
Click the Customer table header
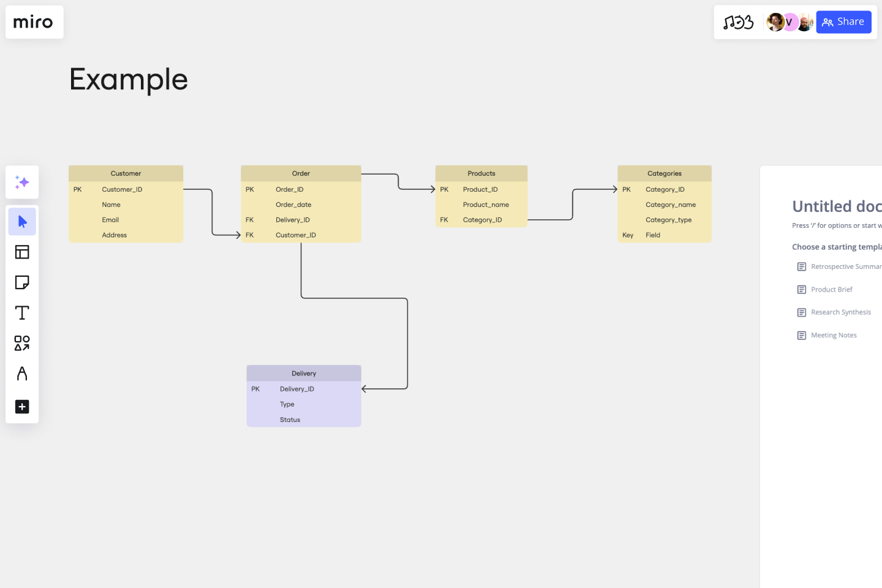click(126, 174)
